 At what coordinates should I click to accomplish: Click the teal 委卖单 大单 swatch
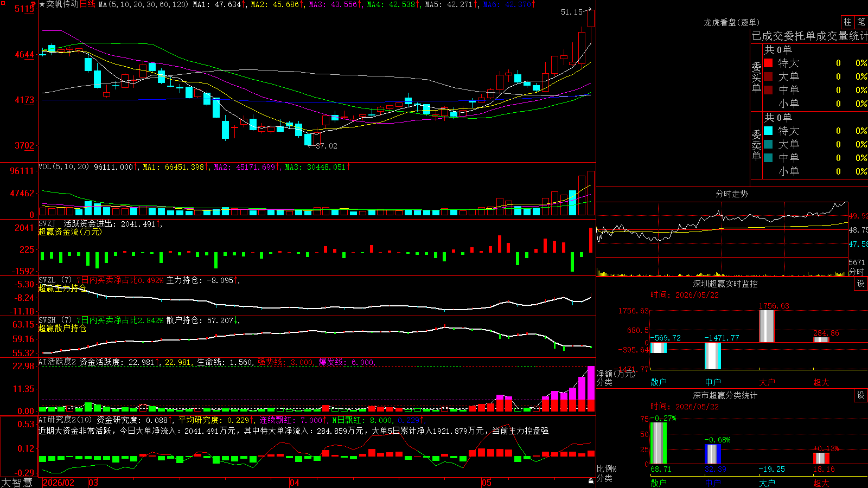[x=768, y=144]
